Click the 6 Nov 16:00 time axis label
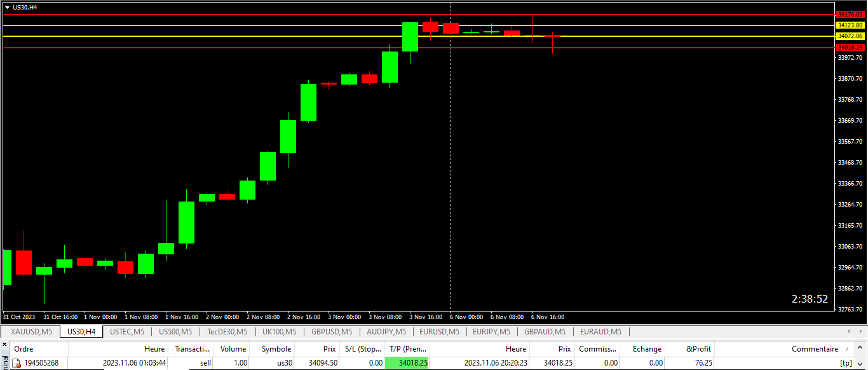This screenshot has width=868, height=370. 548,317
